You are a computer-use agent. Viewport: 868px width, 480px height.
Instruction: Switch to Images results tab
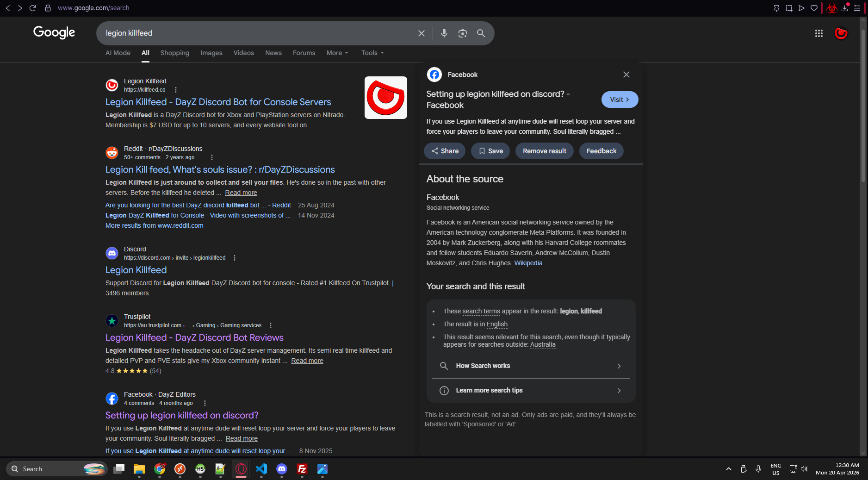pyautogui.click(x=211, y=53)
